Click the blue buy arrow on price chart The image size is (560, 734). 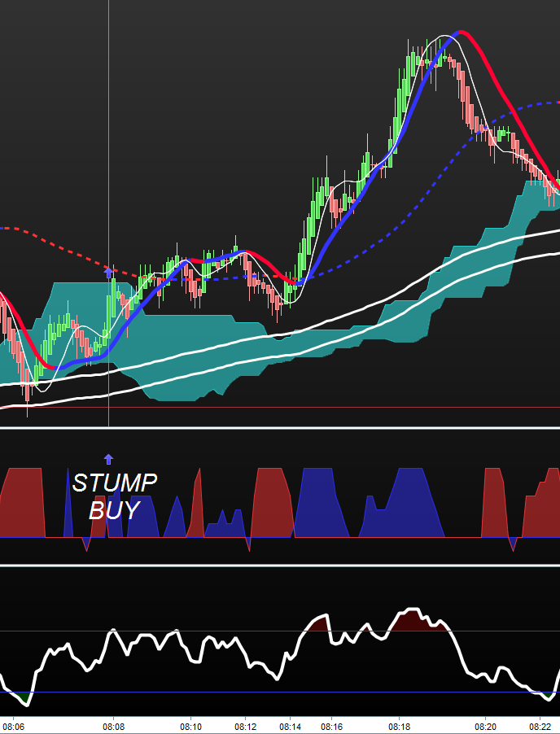[x=109, y=273]
